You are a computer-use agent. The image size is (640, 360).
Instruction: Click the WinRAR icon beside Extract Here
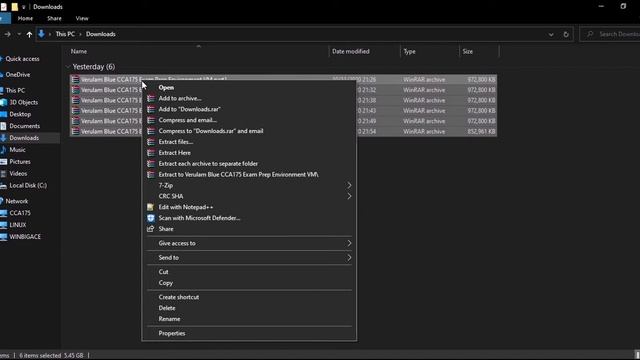point(151,153)
